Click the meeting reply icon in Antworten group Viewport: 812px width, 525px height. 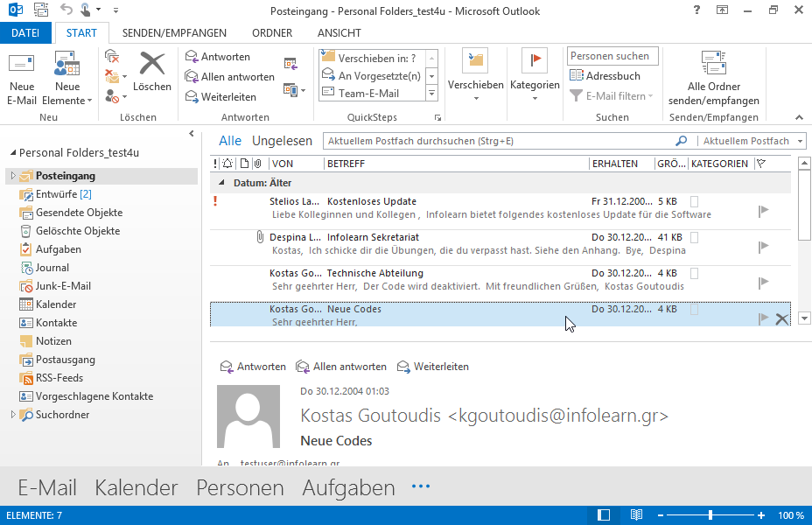pos(290,64)
